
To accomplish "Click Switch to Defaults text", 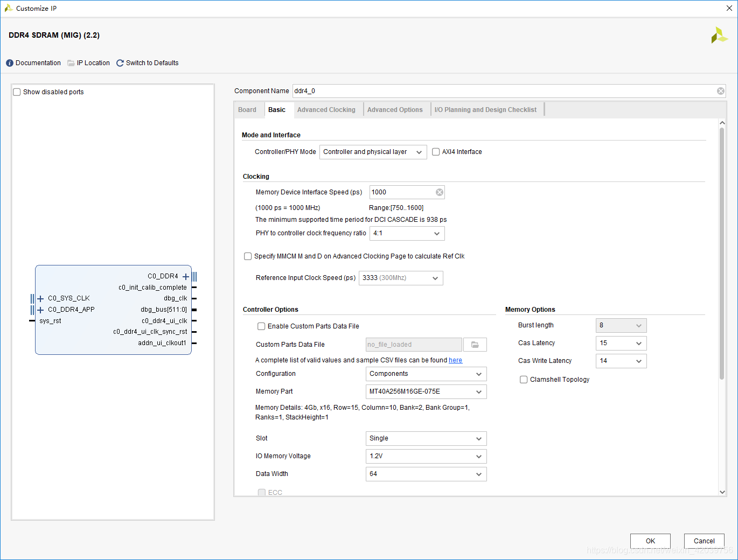I will click(152, 63).
